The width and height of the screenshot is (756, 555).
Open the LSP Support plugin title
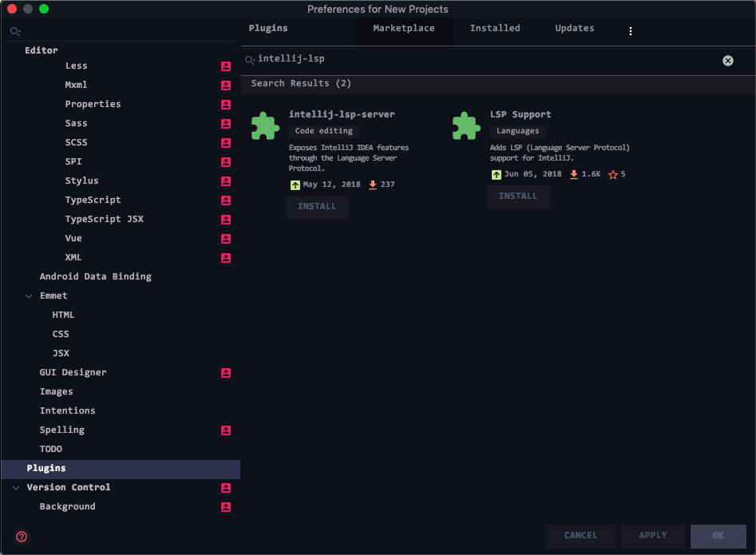(520, 115)
